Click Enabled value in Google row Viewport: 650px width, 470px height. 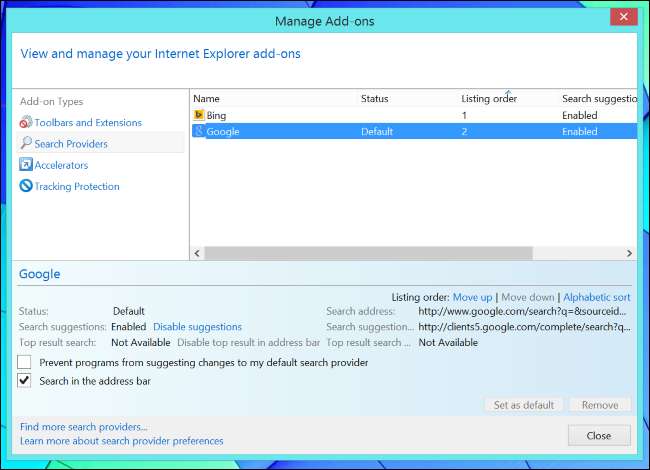coord(580,131)
